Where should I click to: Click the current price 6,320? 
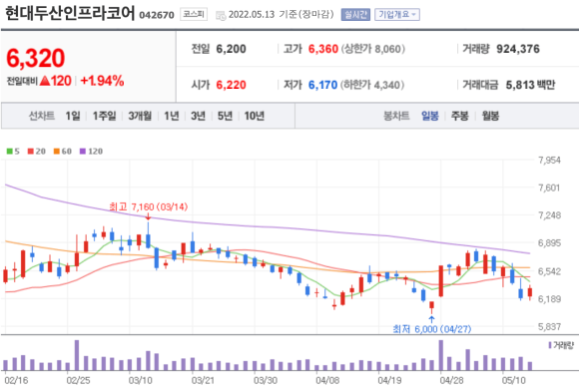coord(36,58)
